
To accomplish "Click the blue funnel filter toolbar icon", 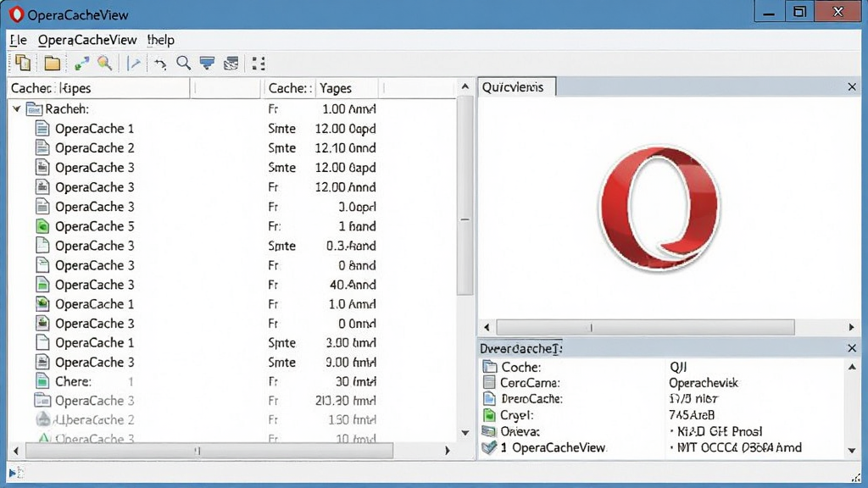I will coord(207,63).
